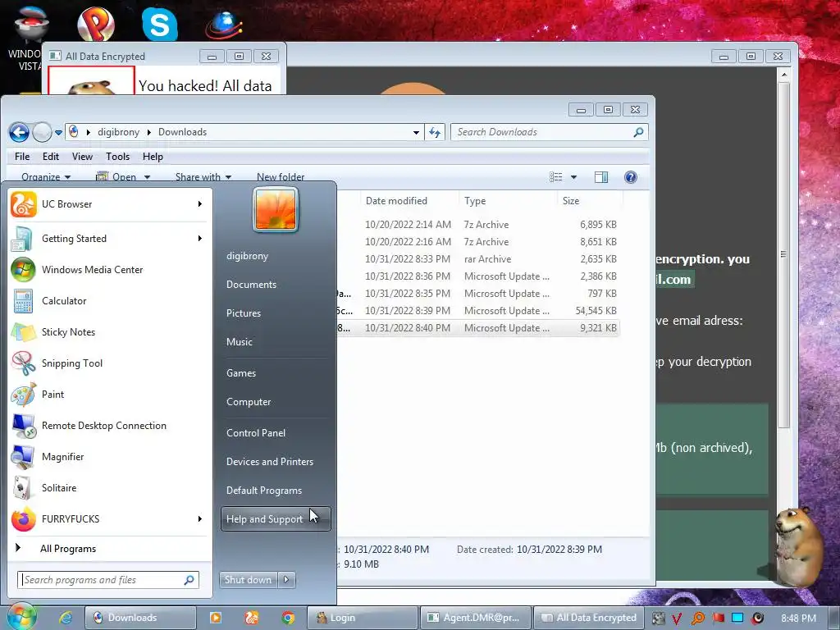This screenshot has width=840, height=630.
Task: Open recent pages dropdown near back button
Action: pyautogui.click(x=58, y=132)
